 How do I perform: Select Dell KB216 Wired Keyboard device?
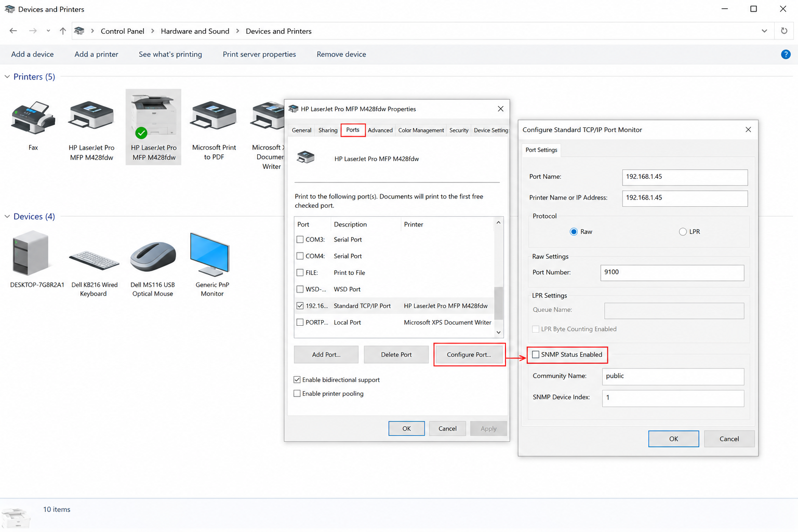pyautogui.click(x=94, y=260)
